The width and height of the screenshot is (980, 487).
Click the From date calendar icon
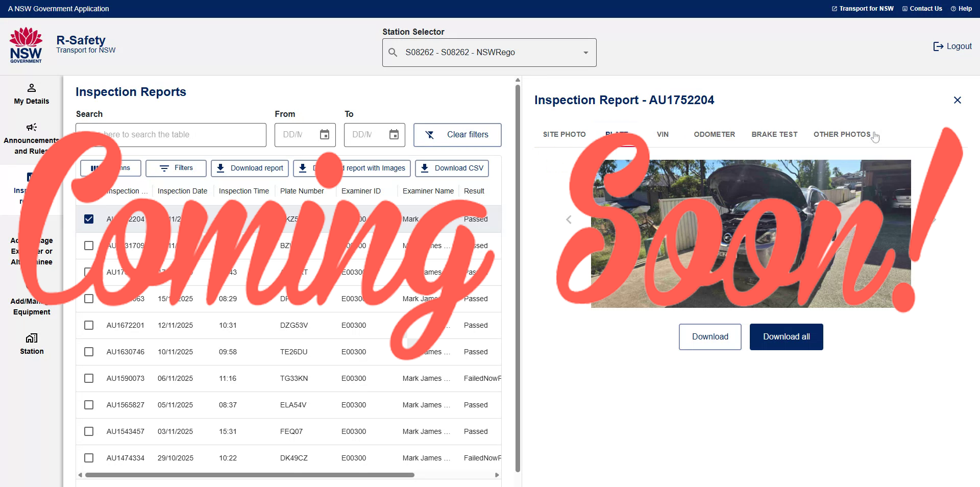click(325, 135)
